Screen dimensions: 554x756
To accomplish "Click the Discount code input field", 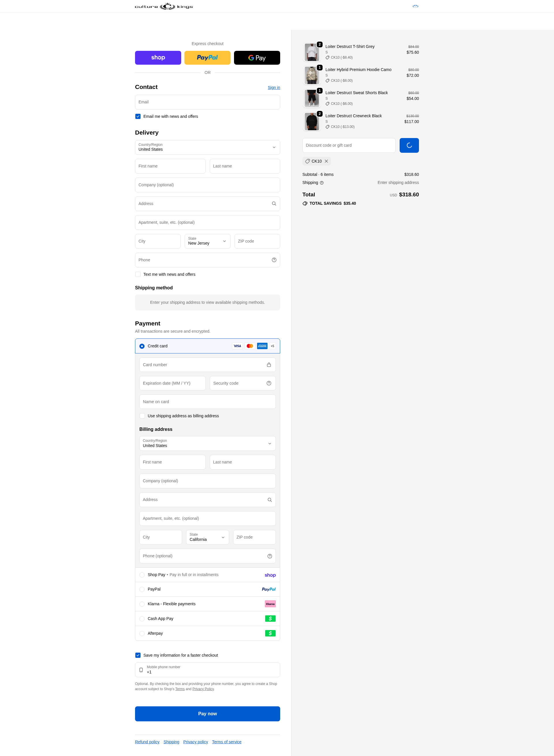I will click(x=349, y=145).
